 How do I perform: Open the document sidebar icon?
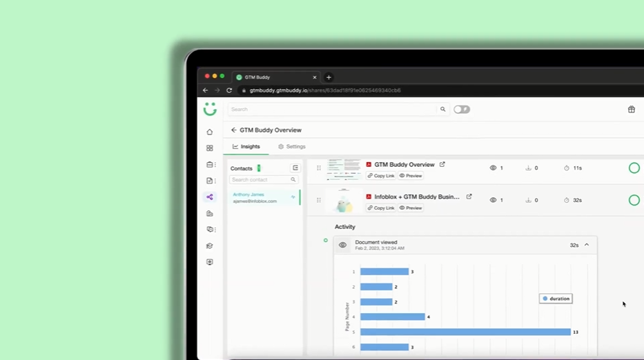point(211,181)
